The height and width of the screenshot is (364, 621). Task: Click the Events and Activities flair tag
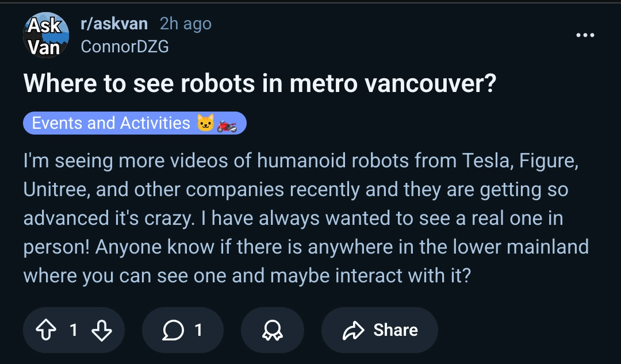point(135,122)
